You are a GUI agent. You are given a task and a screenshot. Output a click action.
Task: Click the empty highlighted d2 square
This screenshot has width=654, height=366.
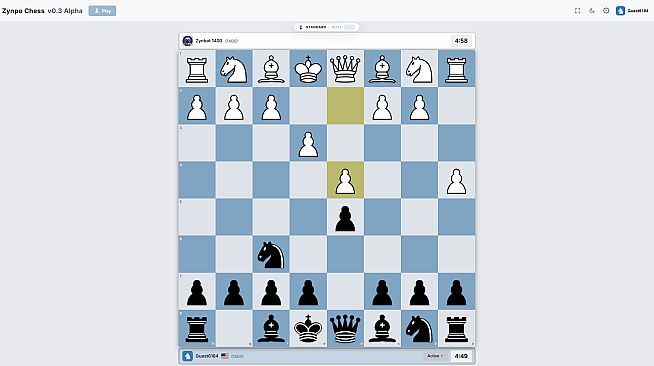[345, 106]
